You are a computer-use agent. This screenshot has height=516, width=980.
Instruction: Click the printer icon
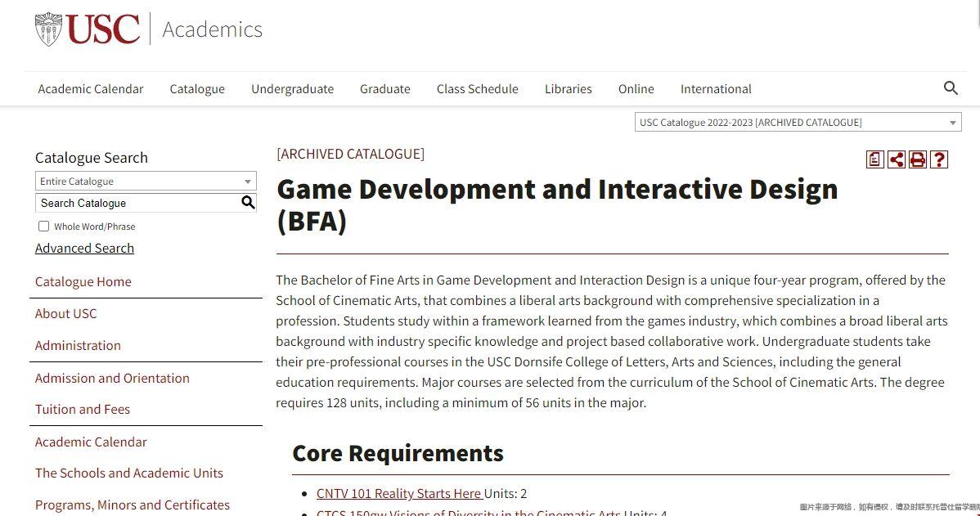click(x=918, y=160)
